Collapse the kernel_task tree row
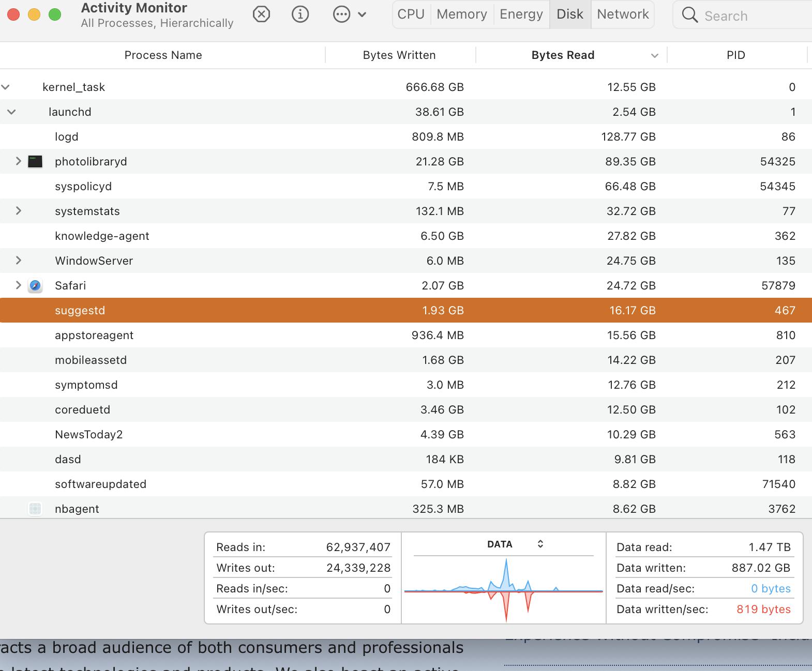 click(6, 87)
